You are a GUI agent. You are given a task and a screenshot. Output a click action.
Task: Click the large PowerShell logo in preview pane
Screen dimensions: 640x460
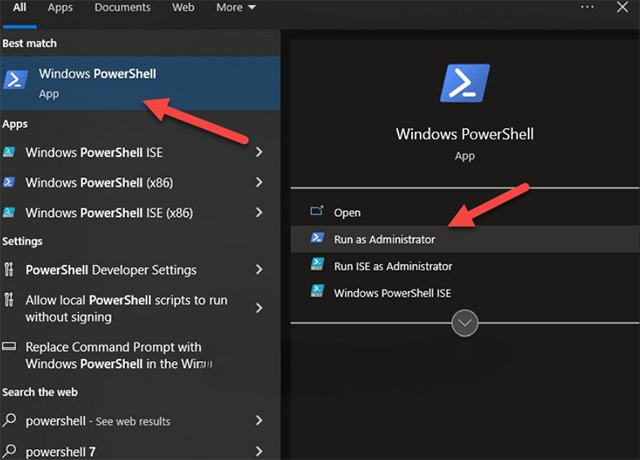(464, 83)
